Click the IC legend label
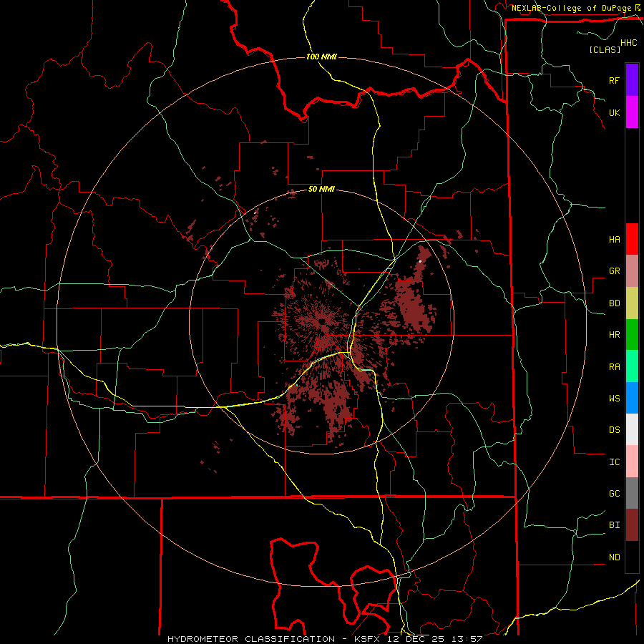The height and width of the screenshot is (644, 644). tap(614, 462)
